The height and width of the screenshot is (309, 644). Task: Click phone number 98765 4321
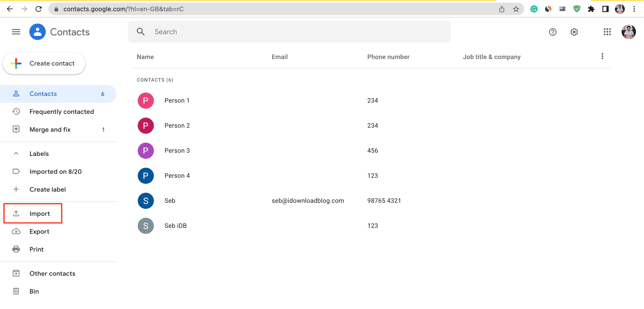[x=384, y=201]
